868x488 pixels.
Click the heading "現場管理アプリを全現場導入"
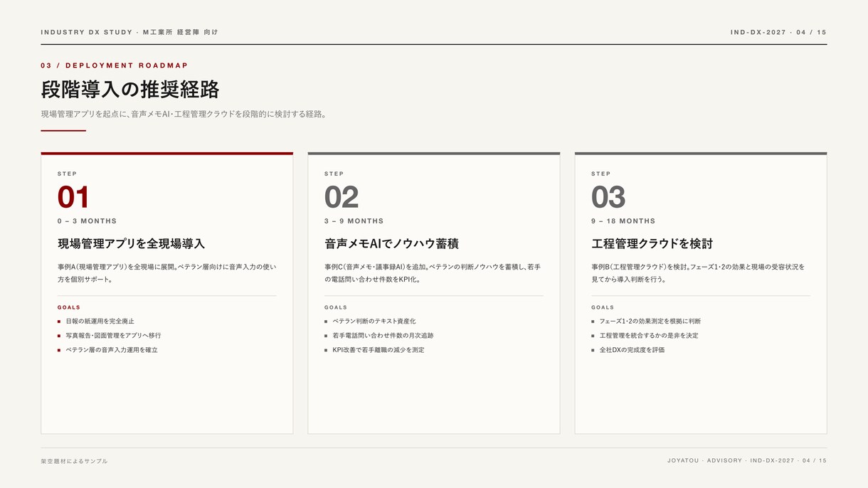[131, 243]
